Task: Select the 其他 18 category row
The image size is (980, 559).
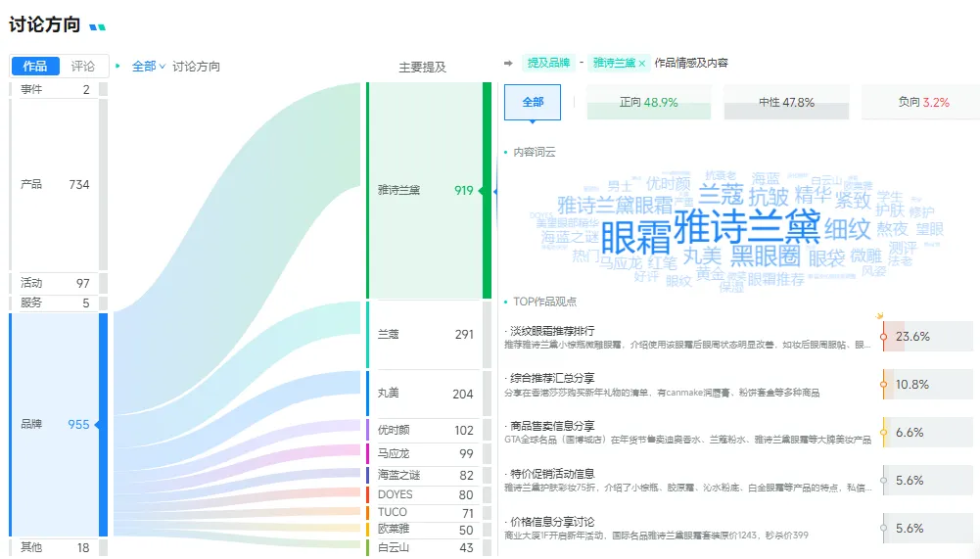Action: (58, 548)
